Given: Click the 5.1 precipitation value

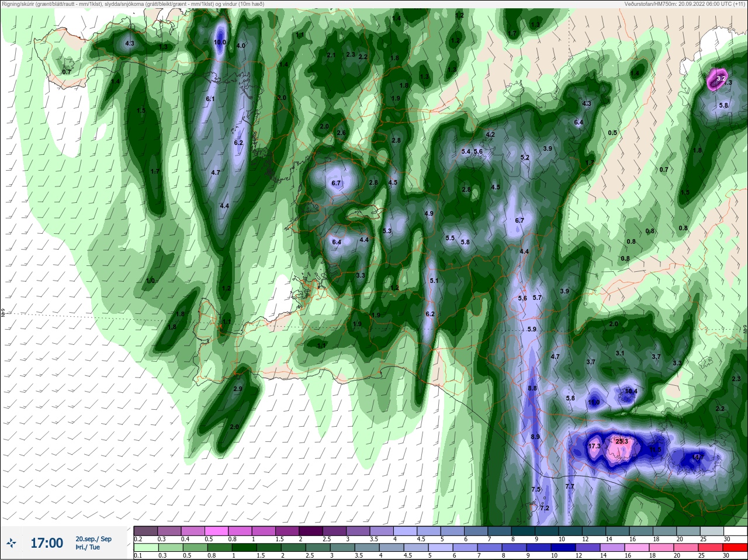Looking at the screenshot, I should pos(434,281).
